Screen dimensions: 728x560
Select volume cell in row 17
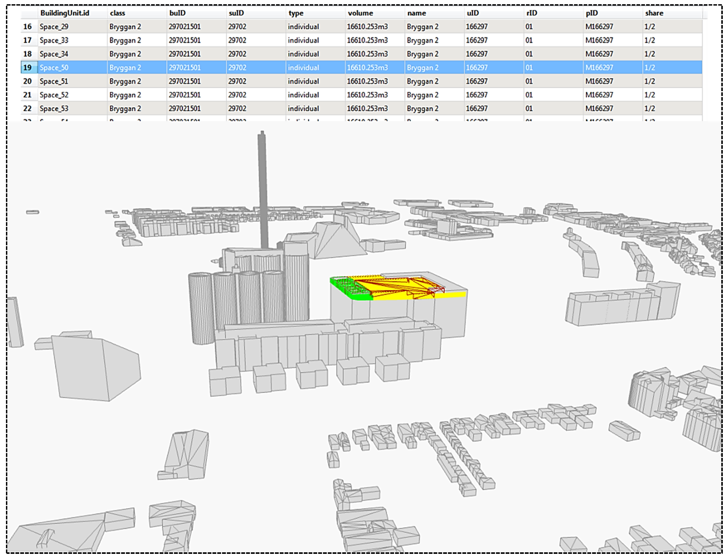pos(367,40)
